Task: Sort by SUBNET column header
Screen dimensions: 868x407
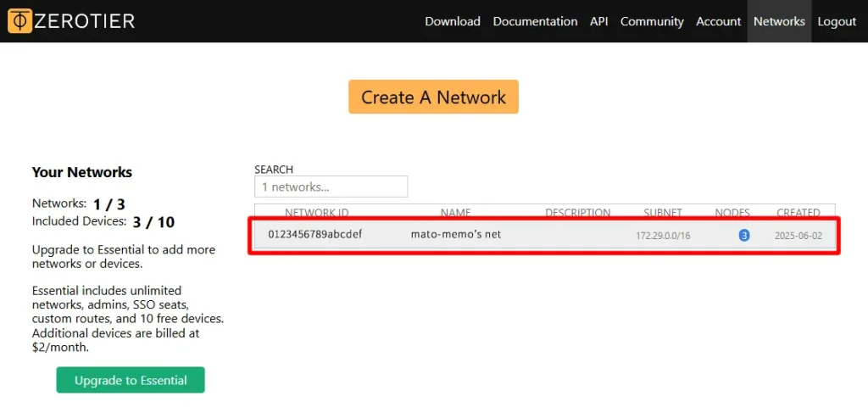Action: pyautogui.click(x=663, y=213)
